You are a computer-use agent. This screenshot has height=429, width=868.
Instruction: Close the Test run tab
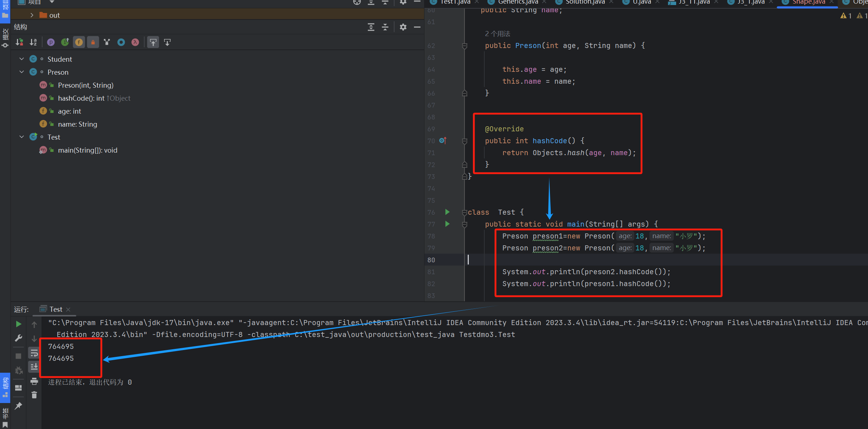coord(68,310)
